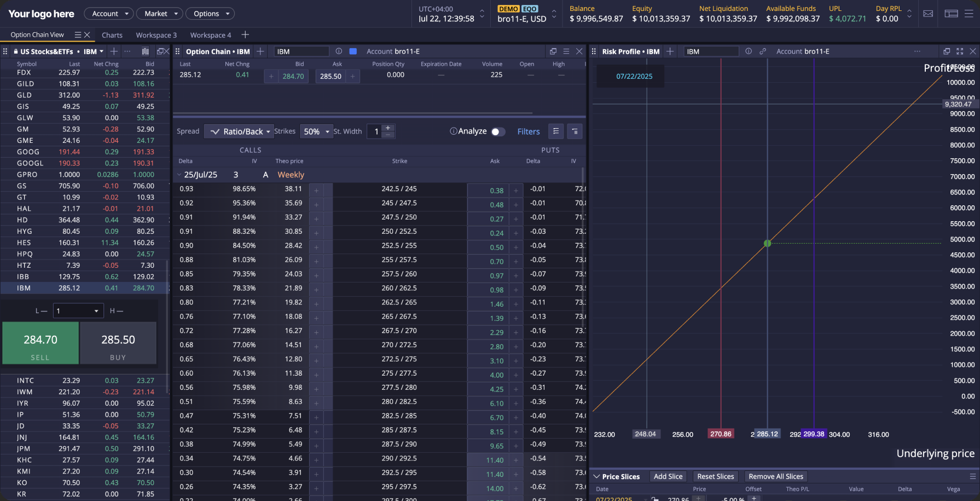Add a tab next to Option Chain IBM

click(x=260, y=51)
